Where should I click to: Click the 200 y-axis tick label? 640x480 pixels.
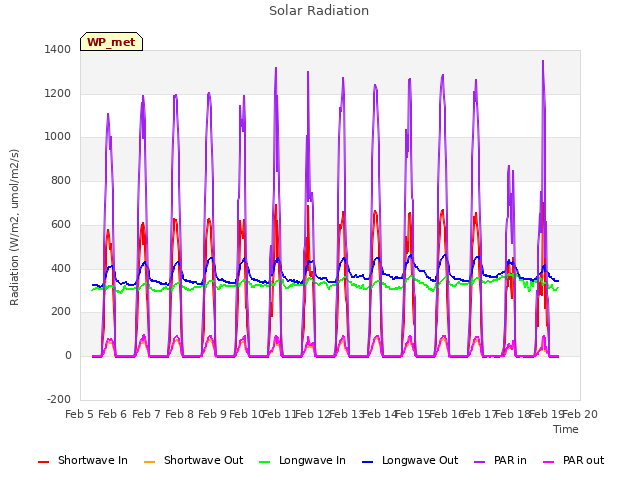pyautogui.click(x=61, y=311)
